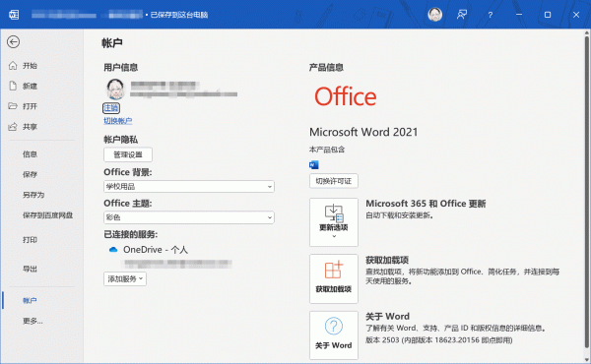Open the 开始 home page

tap(30, 66)
